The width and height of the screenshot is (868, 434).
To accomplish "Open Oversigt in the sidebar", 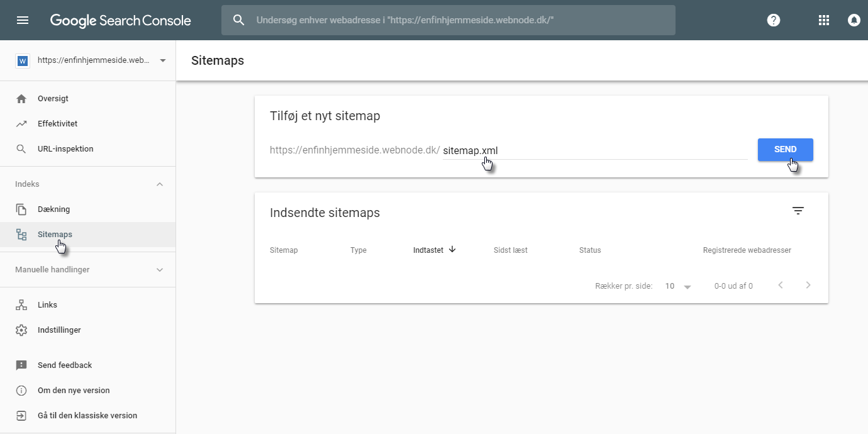I will click(x=53, y=99).
